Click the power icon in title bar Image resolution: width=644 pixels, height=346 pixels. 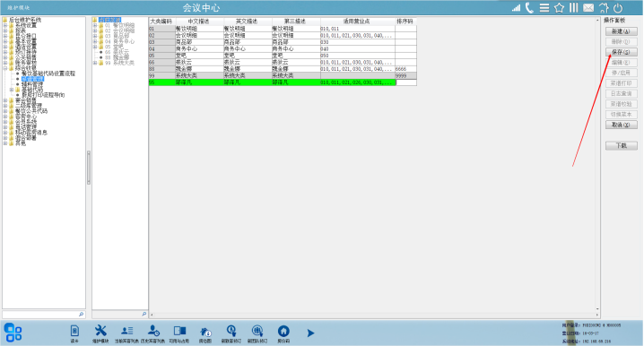(618, 8)
